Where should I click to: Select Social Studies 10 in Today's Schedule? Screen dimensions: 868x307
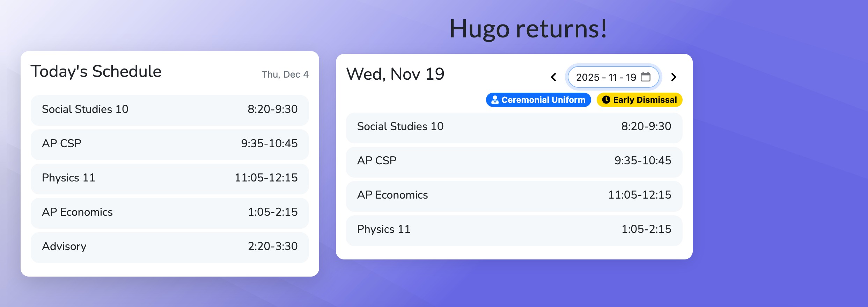pos(170,109)
